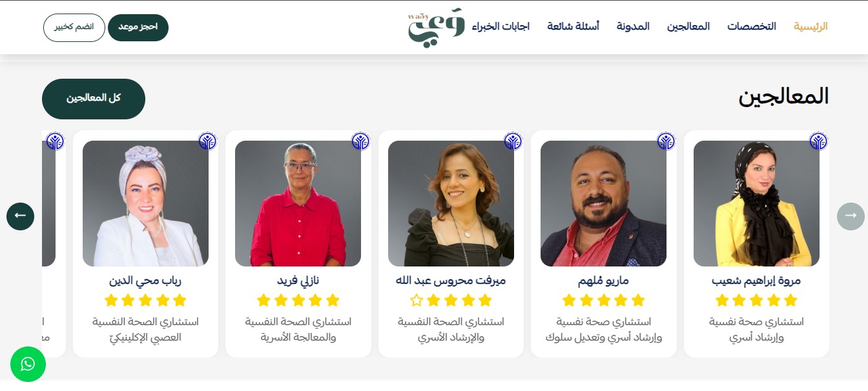868x391 pixels.
Task: Open المعالجين navigation link
Action: pos(688,26)
